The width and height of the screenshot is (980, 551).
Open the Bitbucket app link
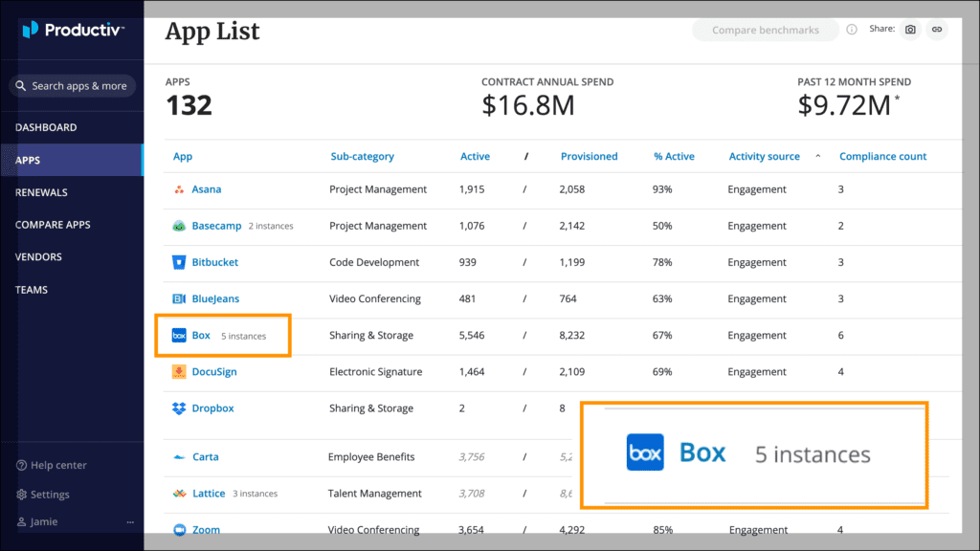(x=214, y=262)
